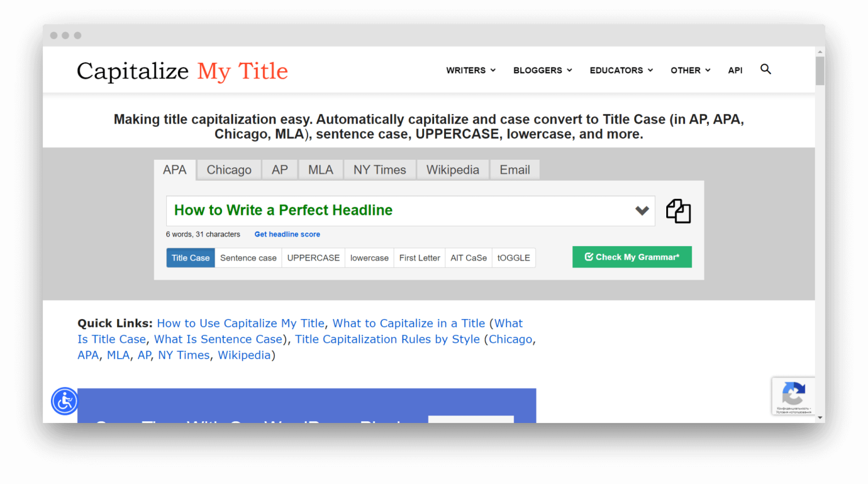Click the page vertical scrollbar thumb
The width and height of the screenshot is (868, 484).
point(819,71)
